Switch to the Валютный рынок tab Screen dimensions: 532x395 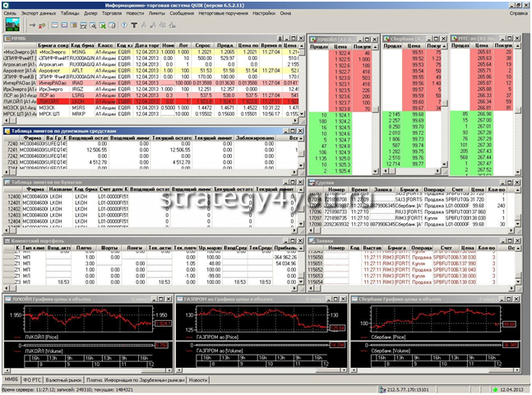(x=67, y=379)
